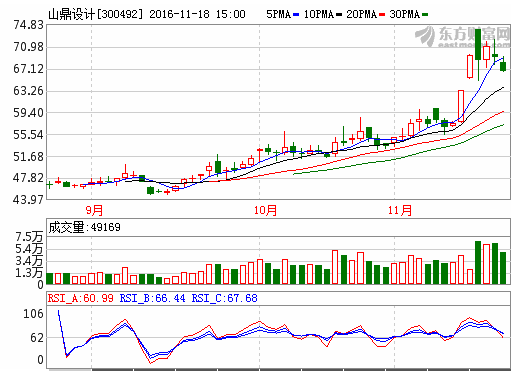Click the 43.97 price axis label
This screenshot has width=512, height=371.
[28, 200]
